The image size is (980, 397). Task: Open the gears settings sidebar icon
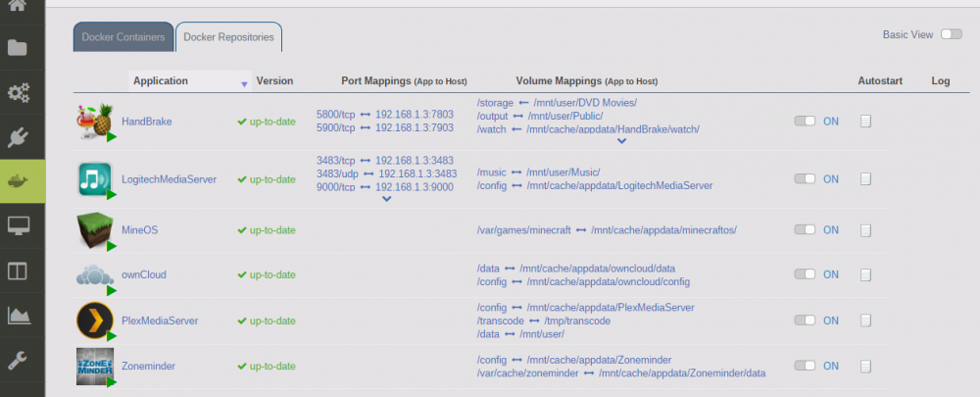[x=18, y=92]
